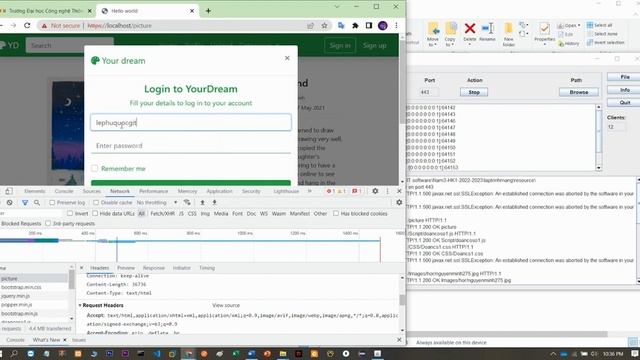The width and height of the screenshot is (640, 360).
Task: Tick the Invert filter checkbox
Action: (70, 213)
